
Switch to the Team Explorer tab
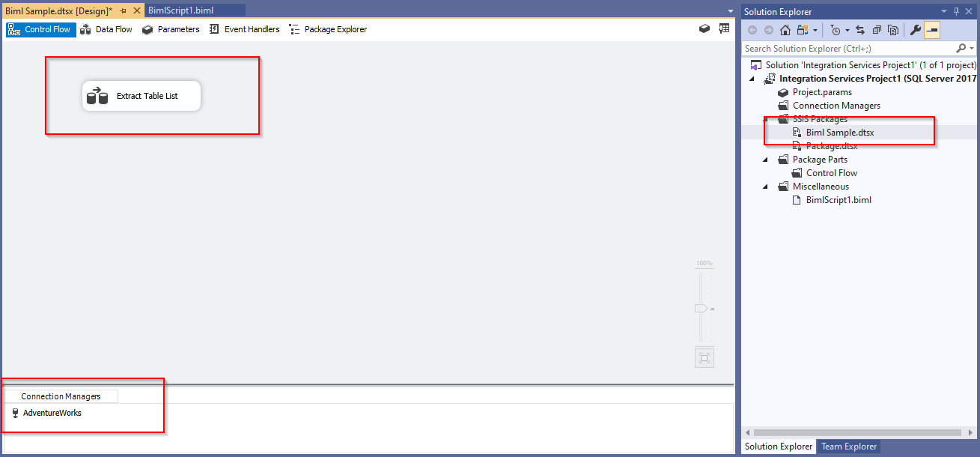[x=849, y=447]
